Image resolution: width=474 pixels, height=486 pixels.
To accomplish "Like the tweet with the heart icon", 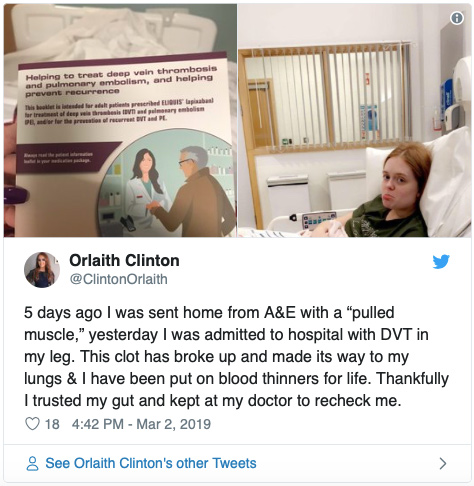I will tap(32, 424).
